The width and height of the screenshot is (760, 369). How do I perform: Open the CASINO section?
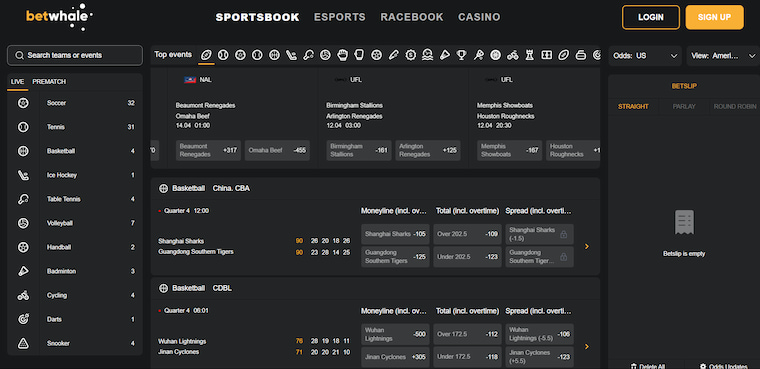[479, 17]
